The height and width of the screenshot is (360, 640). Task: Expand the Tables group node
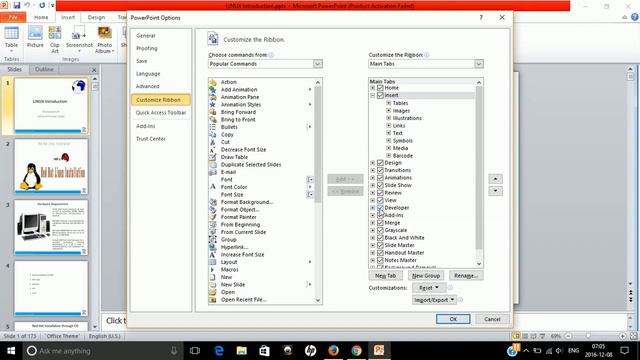pos(389,103)
